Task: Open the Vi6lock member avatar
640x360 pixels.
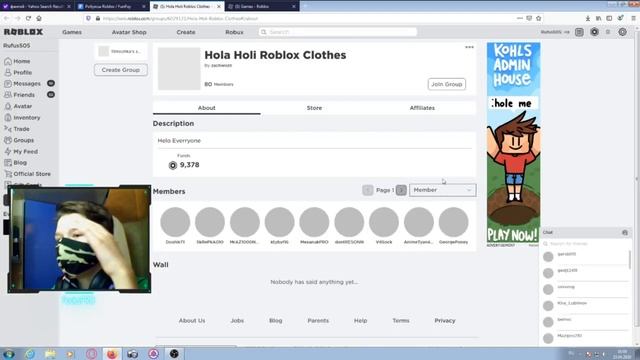Action: [x=384, y=222]
